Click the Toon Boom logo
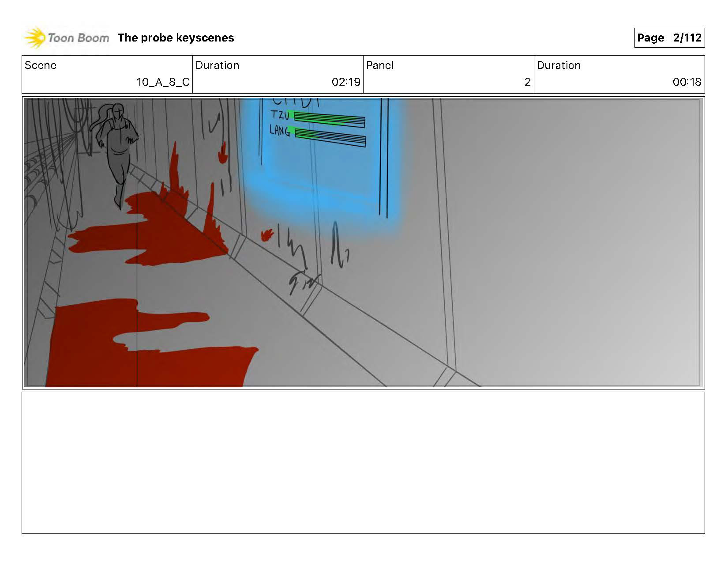728x567 pixels. [x=67, y=38]
